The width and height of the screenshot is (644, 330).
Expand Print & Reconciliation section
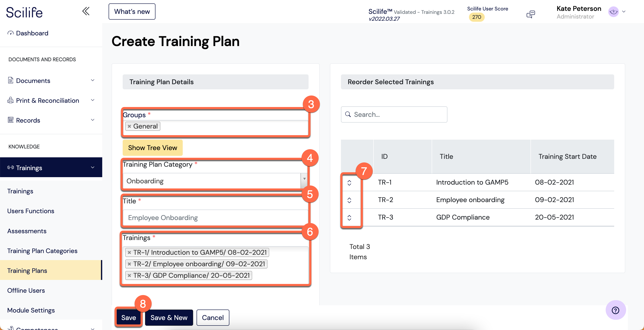(x=92, y=100)
